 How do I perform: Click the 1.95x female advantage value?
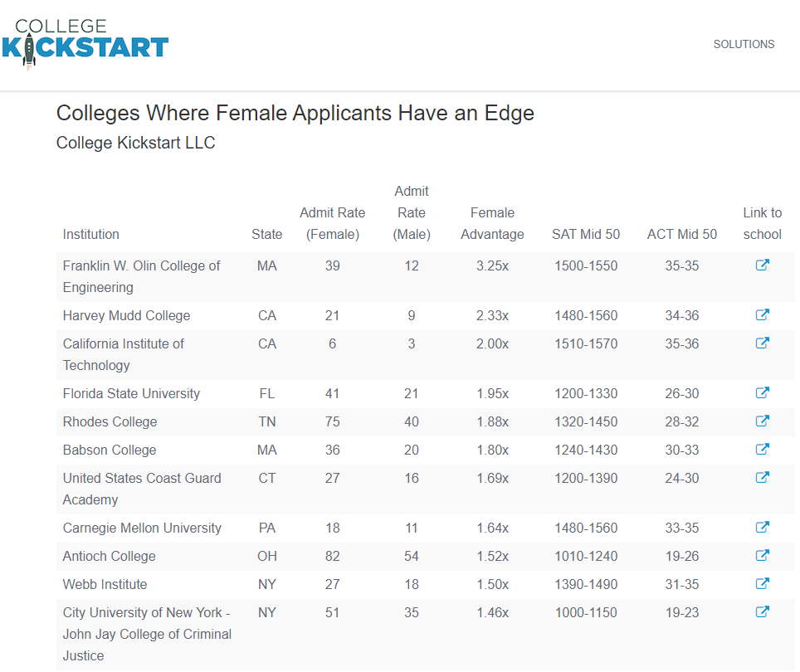point(492,393)
